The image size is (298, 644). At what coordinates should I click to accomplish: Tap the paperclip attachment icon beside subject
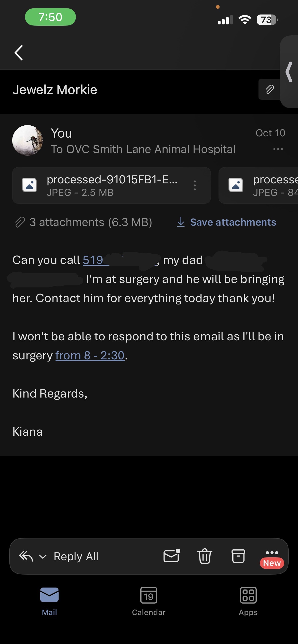pos(269,90)
